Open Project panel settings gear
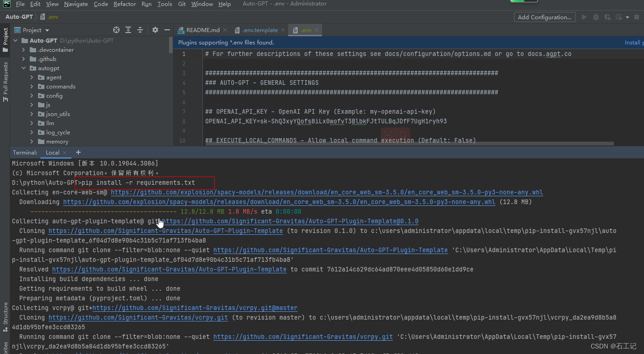The image size is (644, 354). (155, 30)
